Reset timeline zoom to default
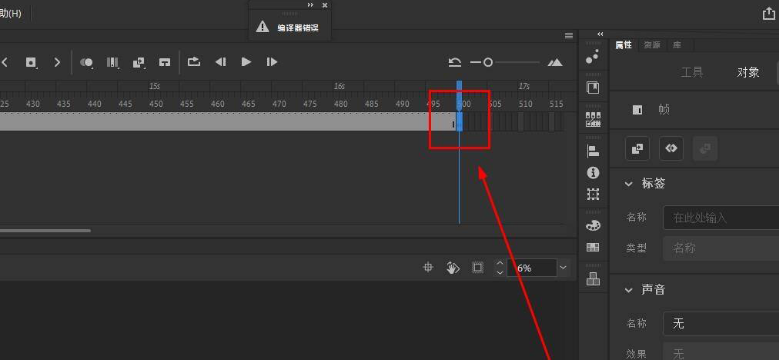 (x=455, y=63)
